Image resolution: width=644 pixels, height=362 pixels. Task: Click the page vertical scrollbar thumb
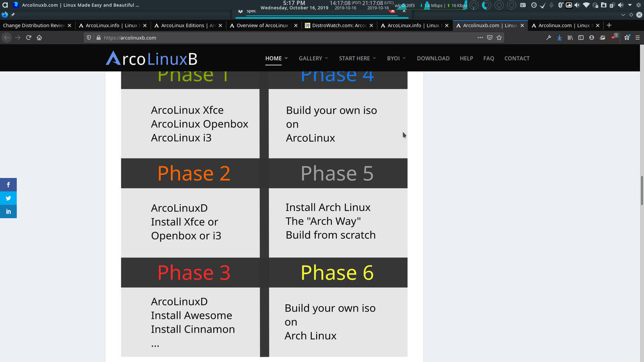point(641,190)
